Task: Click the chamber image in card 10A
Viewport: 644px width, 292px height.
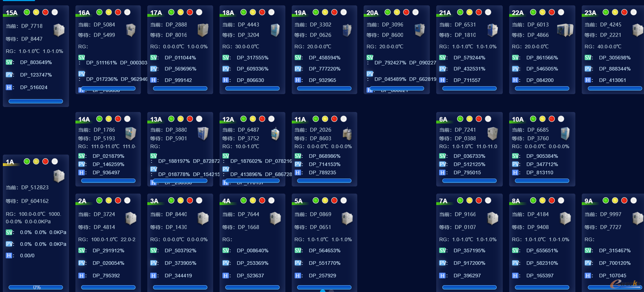Action: pos(565,134)
